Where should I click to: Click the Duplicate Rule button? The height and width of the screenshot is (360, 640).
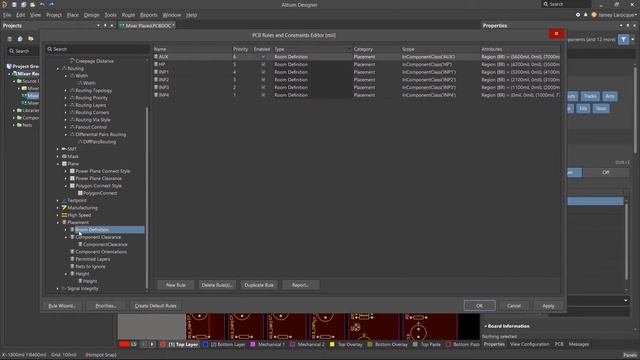pos(259,285)
